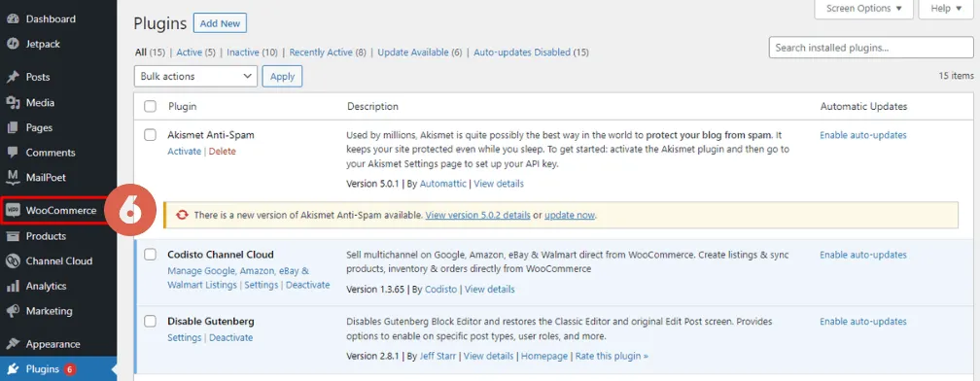Click the Media icon in sidebar
This screenshot has height=381, width=980.
[13, 102]
